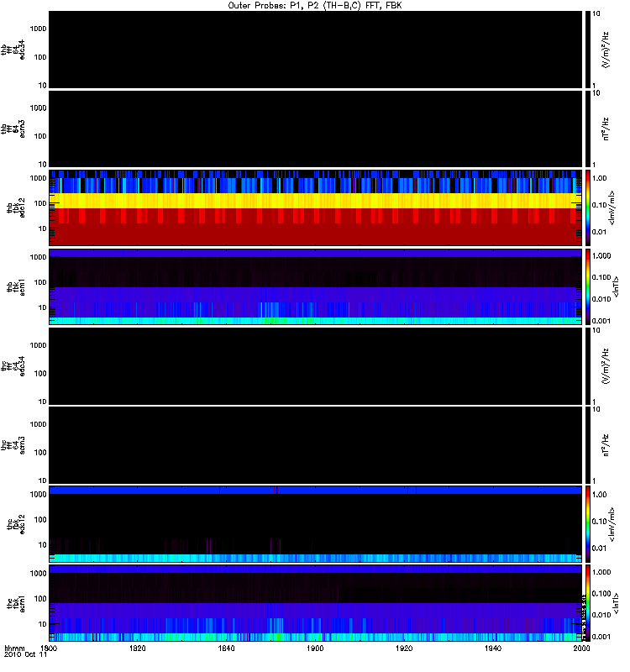Click '10' y-axis tick of thc fbk scm1 panel
The height and width of the screenshot is (672, 630).
click(43, 624)
